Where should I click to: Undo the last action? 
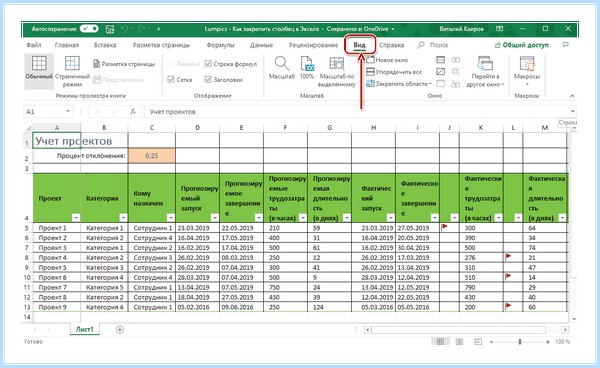[x=124, y=29]
